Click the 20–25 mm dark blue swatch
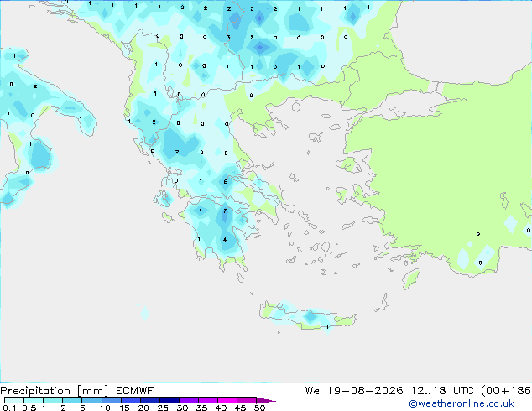532x411 pixels. [x=150, y=400]
